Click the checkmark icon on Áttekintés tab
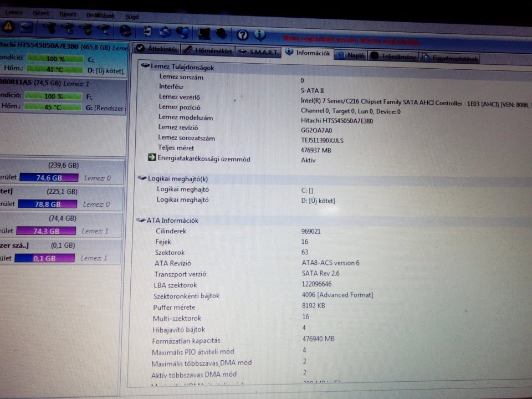Screen dimensions: 532x399 (140, 49)
